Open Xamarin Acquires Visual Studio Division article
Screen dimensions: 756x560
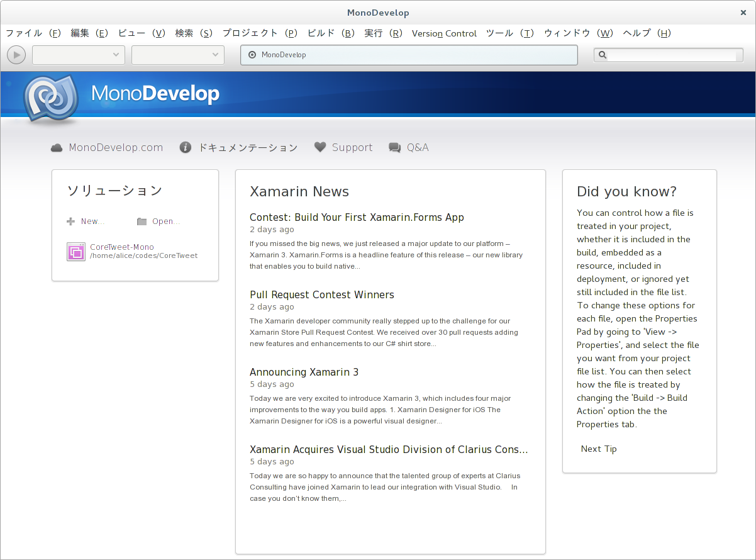point(389,449)
